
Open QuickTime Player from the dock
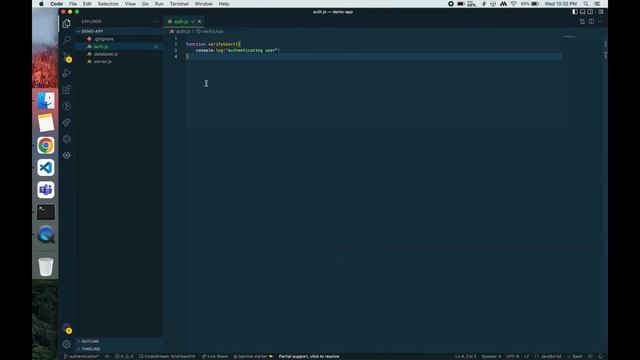pos(46,235)
